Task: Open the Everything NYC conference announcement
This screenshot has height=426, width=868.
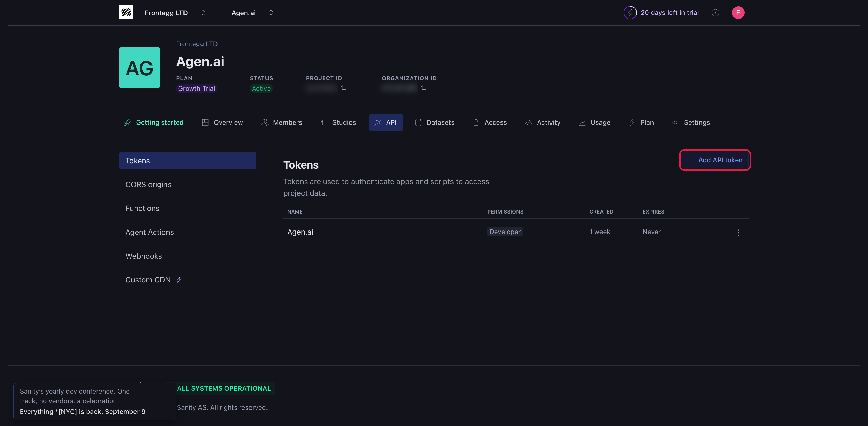Action: pyautogui.click(x=95, y=401)
